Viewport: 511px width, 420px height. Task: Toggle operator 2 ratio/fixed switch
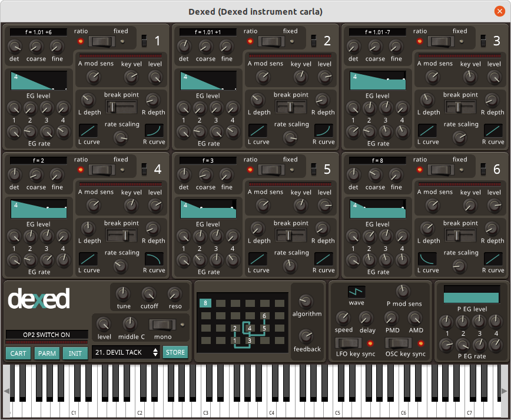[271, 41]
